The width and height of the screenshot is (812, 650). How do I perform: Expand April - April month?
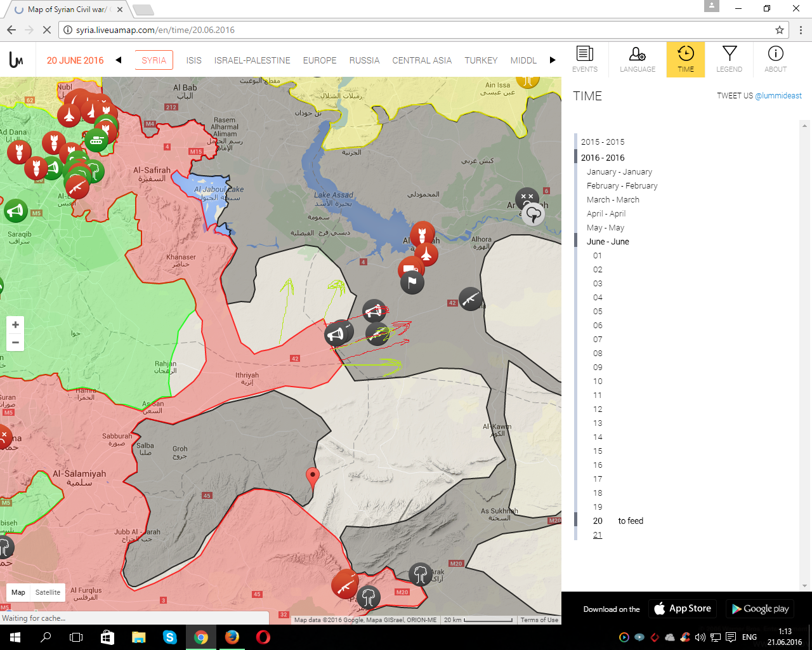(606, 214)
